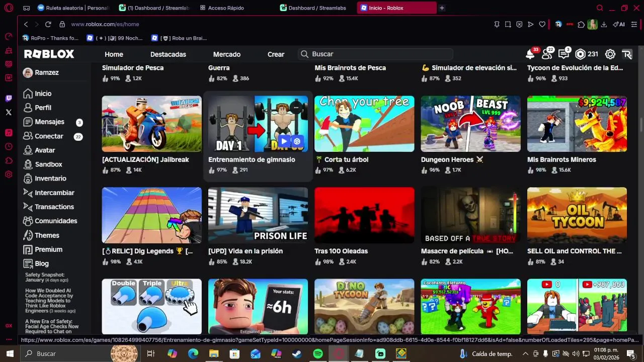Open Tras 100 Oleadas game thumbnail

click(x=364, y=215)
